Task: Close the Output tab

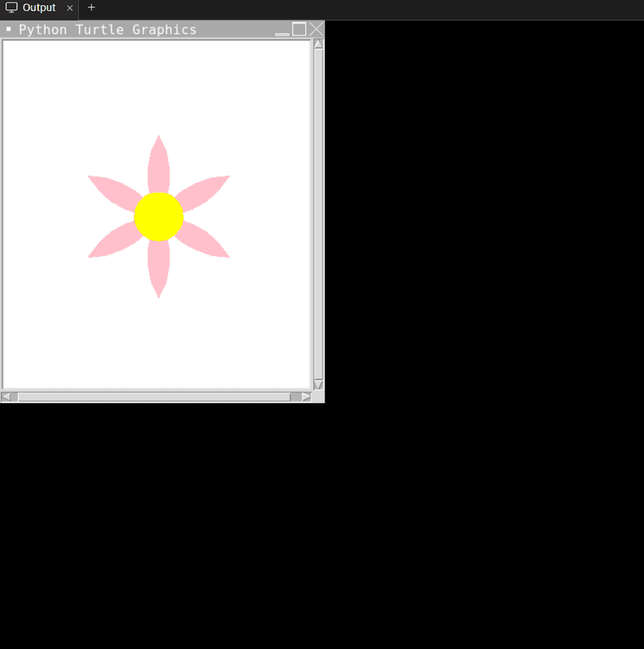Action: coord(70,8)
